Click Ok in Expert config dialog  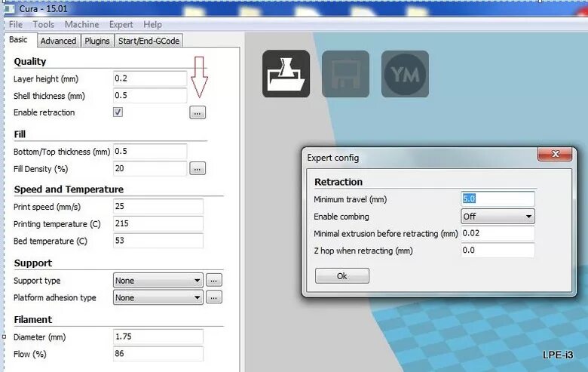point(342,276)
